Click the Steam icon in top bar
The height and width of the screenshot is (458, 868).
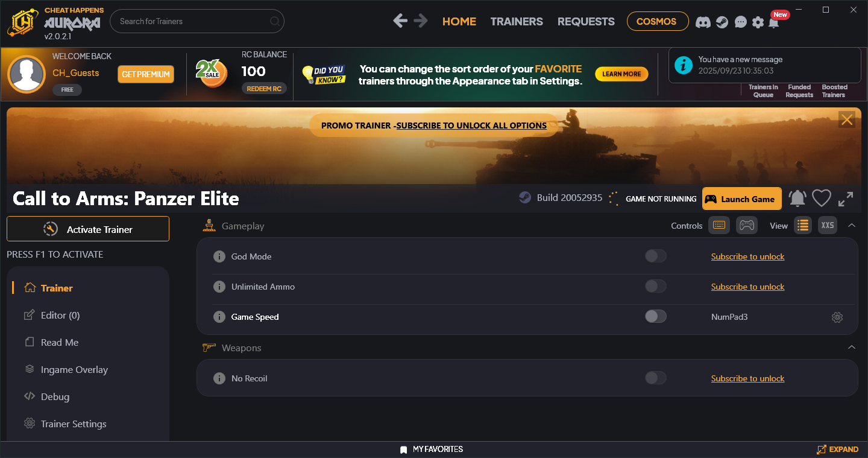pos(722,22)
